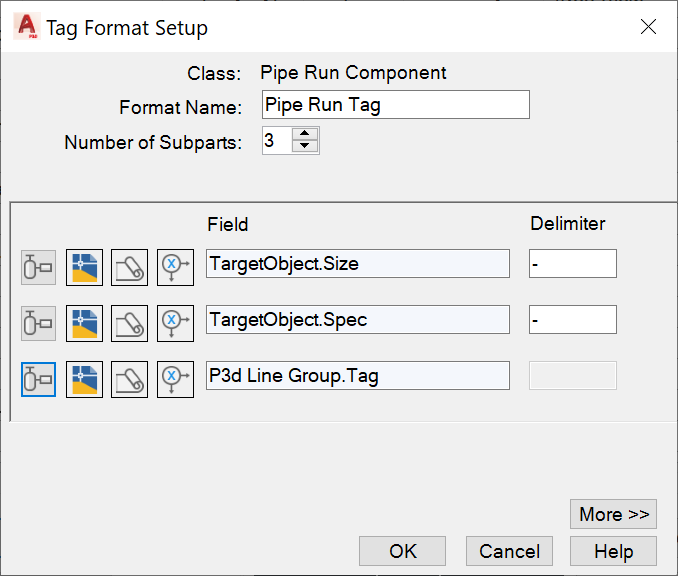Click Select Project Properties icon in TargetObject.Size row
Viewport: 678px width, 576px height.
pyautogui.click(x=129, y=267)
